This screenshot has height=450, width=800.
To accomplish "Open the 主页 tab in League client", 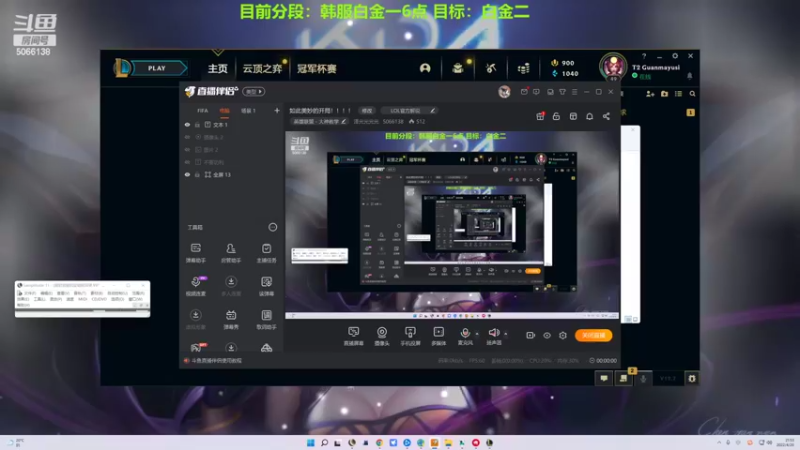I will (217, 68).
